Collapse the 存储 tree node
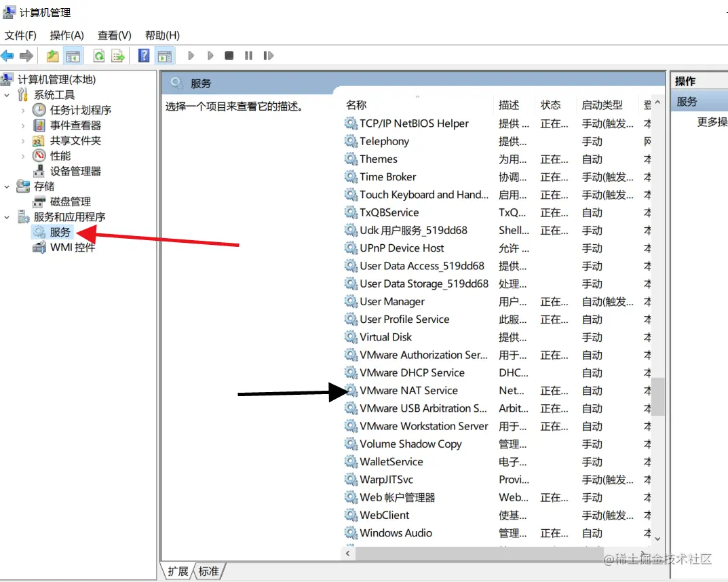 (7, 187)
